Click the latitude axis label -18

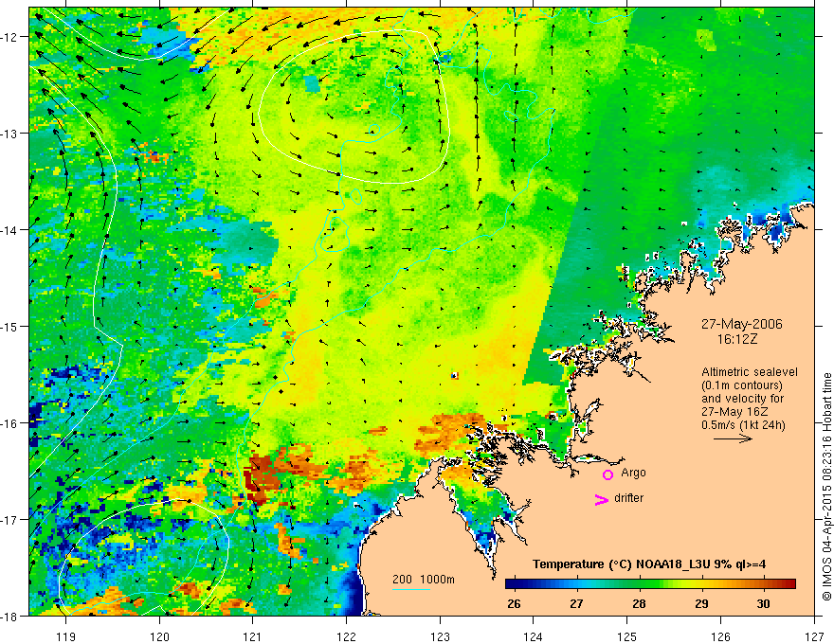click(9, 617)
